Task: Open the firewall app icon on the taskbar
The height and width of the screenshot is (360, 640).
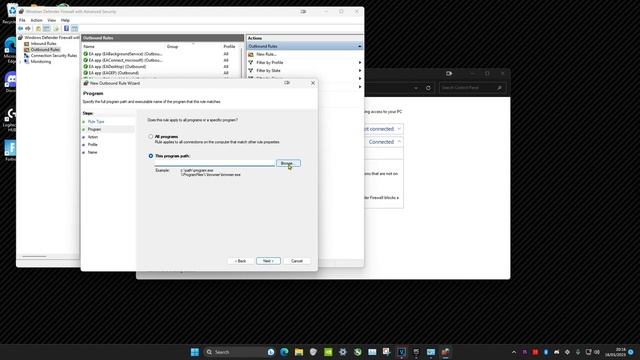Action: tap(445, 352)
